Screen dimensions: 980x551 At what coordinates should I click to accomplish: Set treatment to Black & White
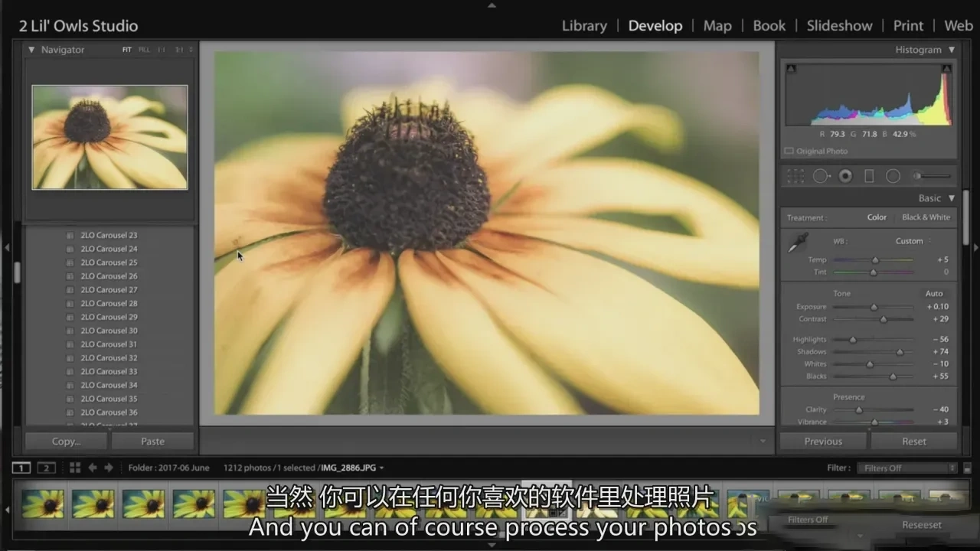[x=926, y=217]
